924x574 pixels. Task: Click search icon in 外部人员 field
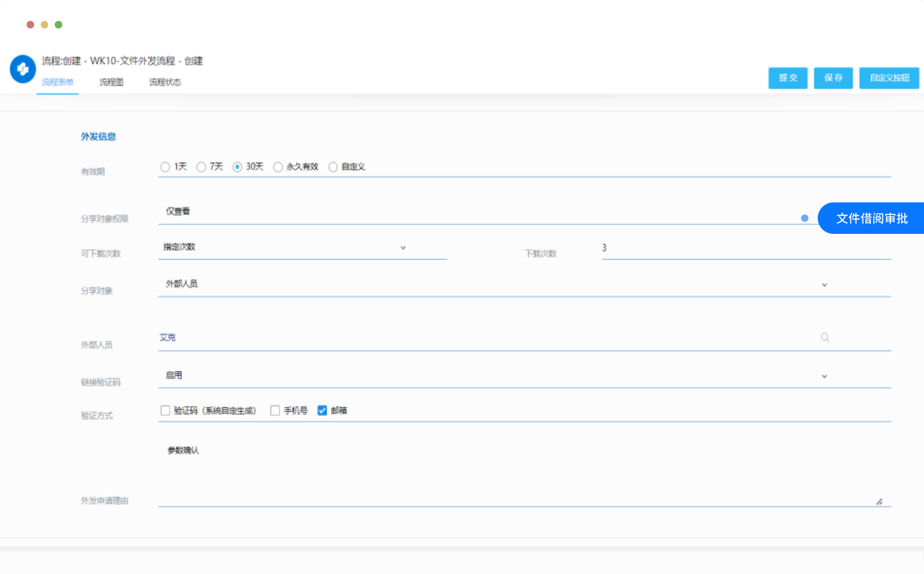tap(825, 337)
